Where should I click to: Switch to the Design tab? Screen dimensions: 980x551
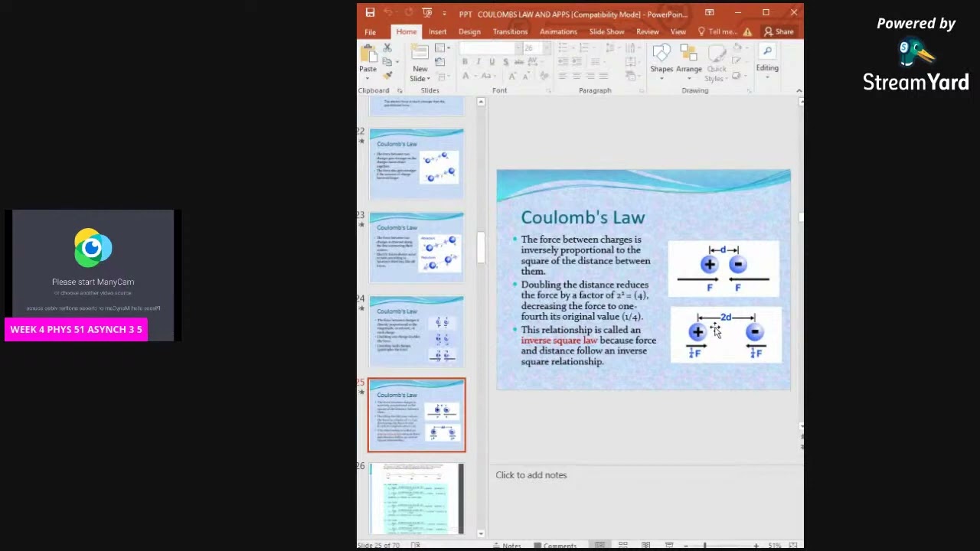click(469, 31)
